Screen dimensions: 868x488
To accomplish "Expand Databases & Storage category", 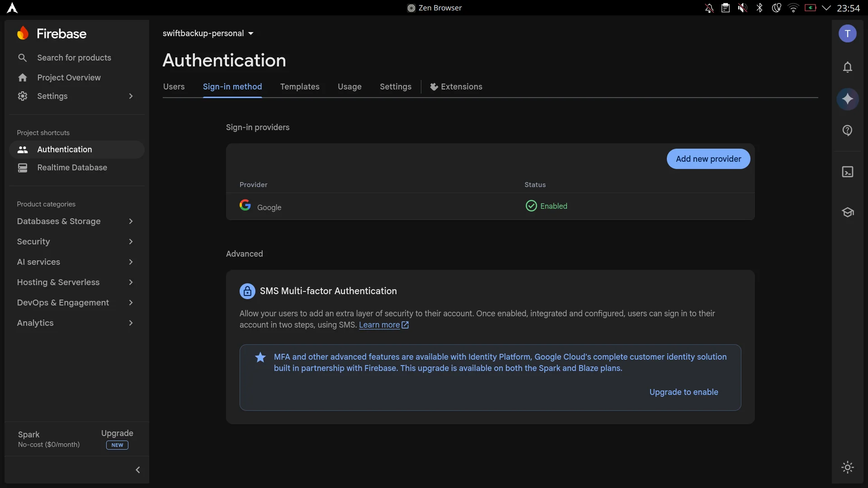I will 131,221.
